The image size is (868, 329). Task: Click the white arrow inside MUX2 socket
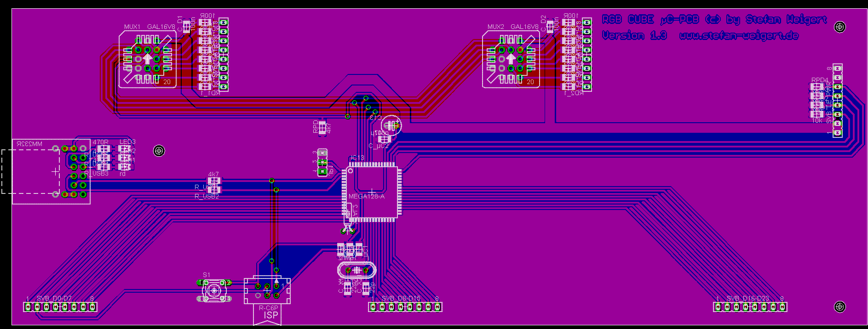tap(511, 59)
